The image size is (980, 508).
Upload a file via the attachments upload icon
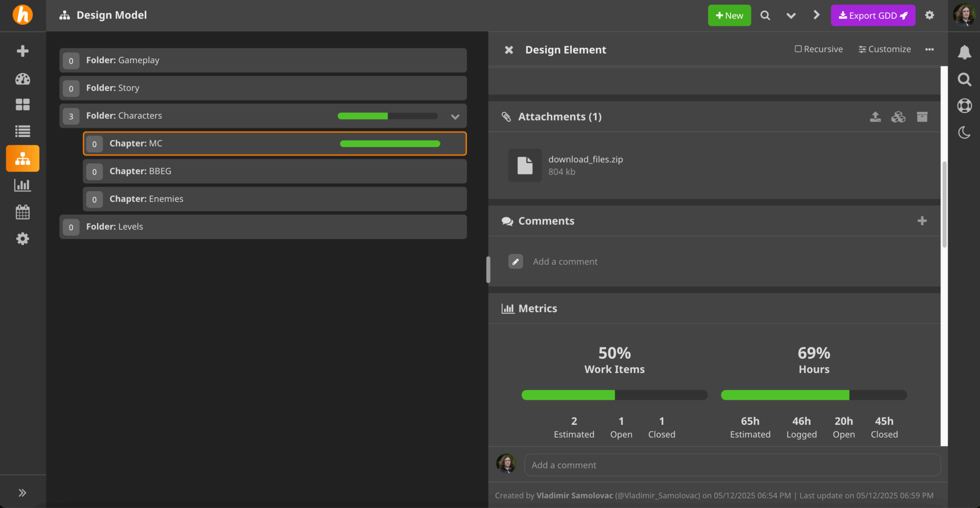[875, 116]
